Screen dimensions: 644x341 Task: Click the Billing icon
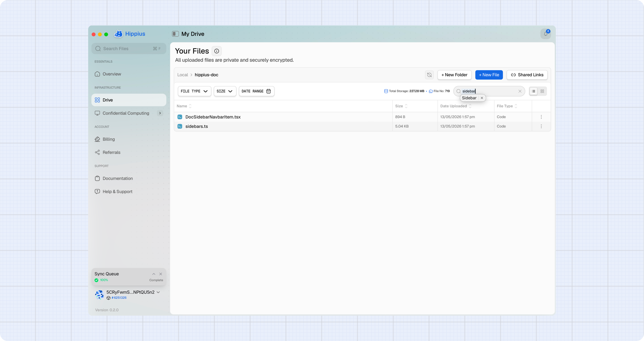pos(97,139)
